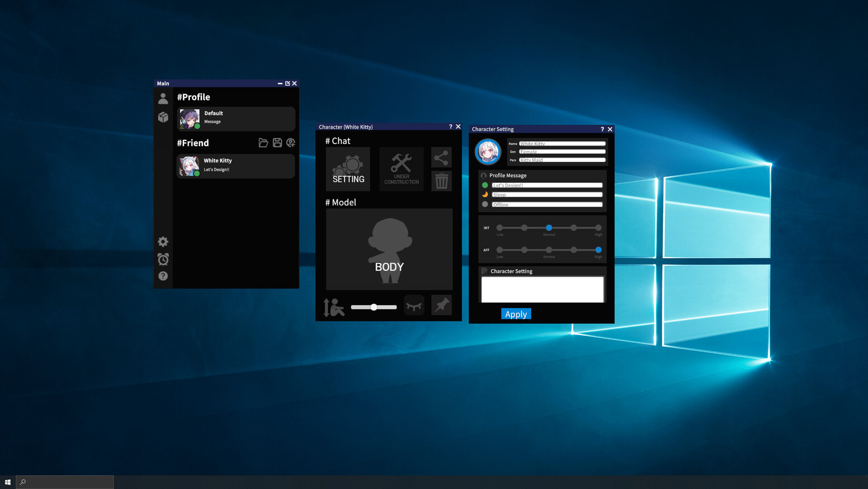This screenshot has width=868, height=489.
Task: Click the person icon beside Profile Message
Action: click(x=484, y=176)
